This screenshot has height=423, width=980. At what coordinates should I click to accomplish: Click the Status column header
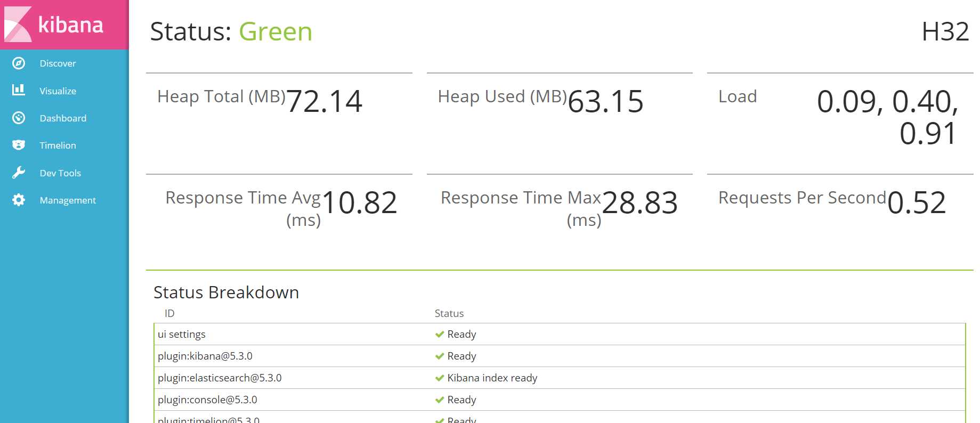(x=449, y=313)
